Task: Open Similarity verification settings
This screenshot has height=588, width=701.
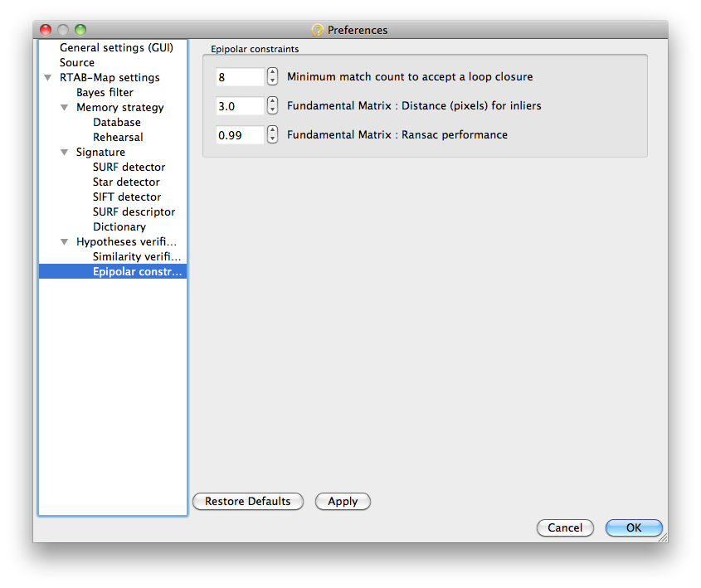Action: point(136,257)
